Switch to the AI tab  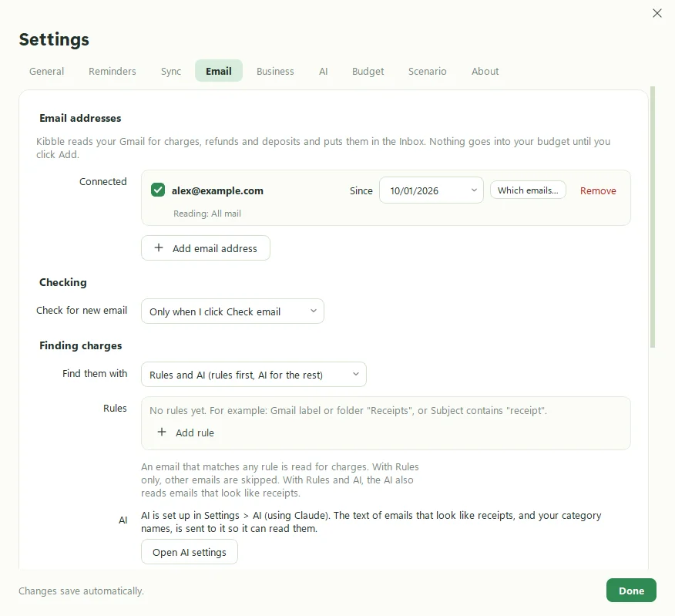[x=324, y=71]
